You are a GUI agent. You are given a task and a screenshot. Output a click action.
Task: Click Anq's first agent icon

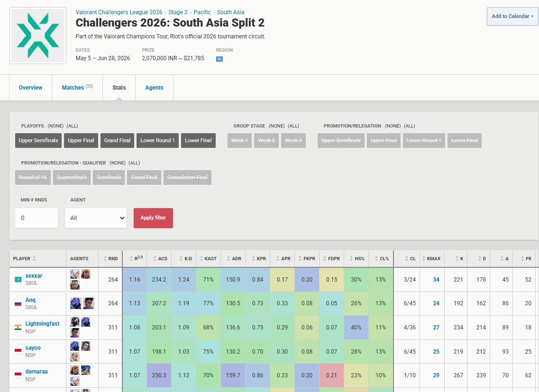[x=76, y=303]
